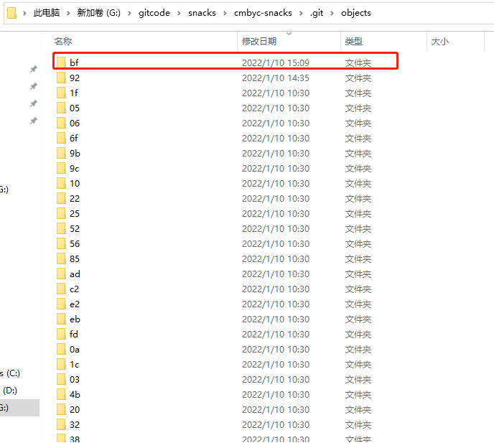The width and height of the screenshot is (494, 448).
Task: Select the eb folder icon
Action: (61, 319)
